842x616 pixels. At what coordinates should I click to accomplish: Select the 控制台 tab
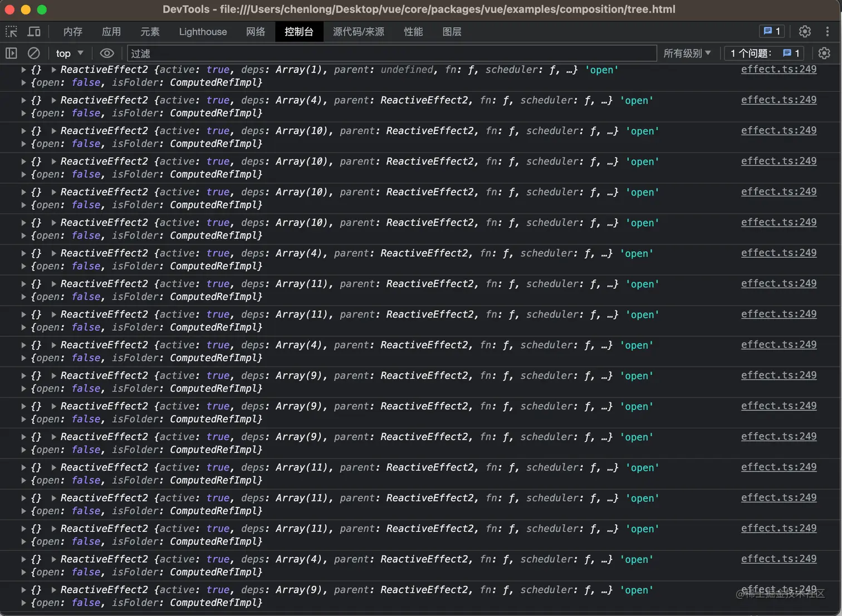[299, 32]
